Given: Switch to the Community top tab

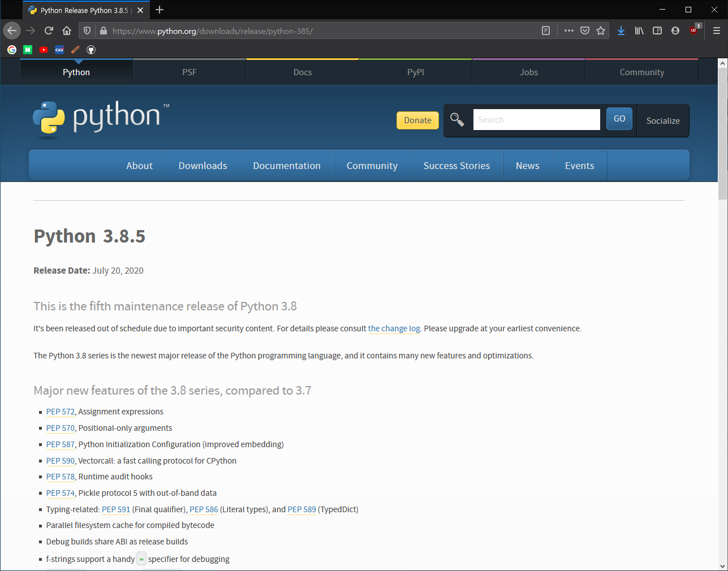Looking at the screenshot, I should [x=642, y=72].
